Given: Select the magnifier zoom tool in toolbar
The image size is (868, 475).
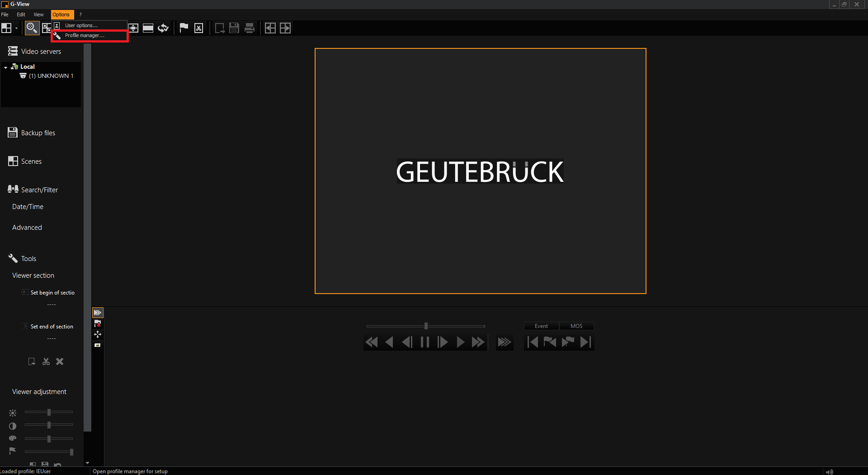Looking at the screenshot, I should click(31, 28).
